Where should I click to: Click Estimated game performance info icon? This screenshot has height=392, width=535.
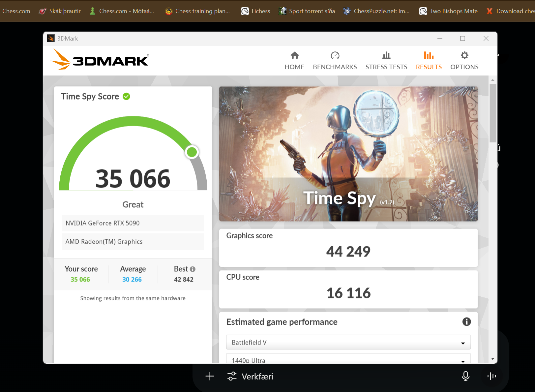click(466, 322)
